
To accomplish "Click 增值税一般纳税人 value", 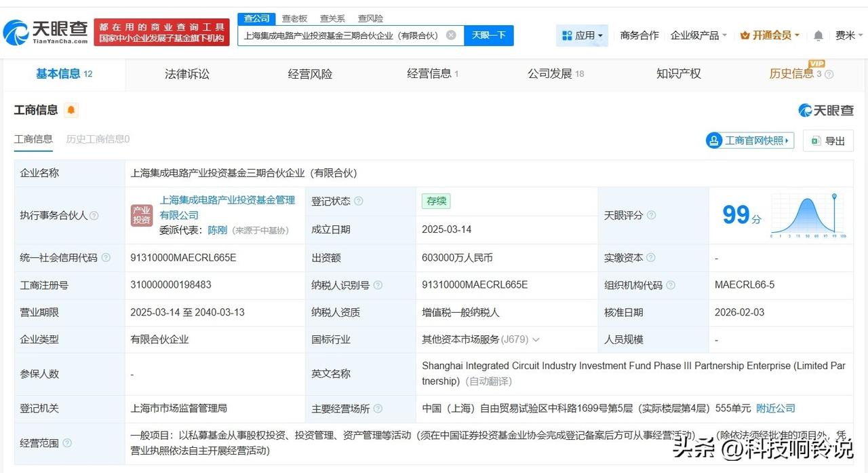I will (x=460, y=312).
